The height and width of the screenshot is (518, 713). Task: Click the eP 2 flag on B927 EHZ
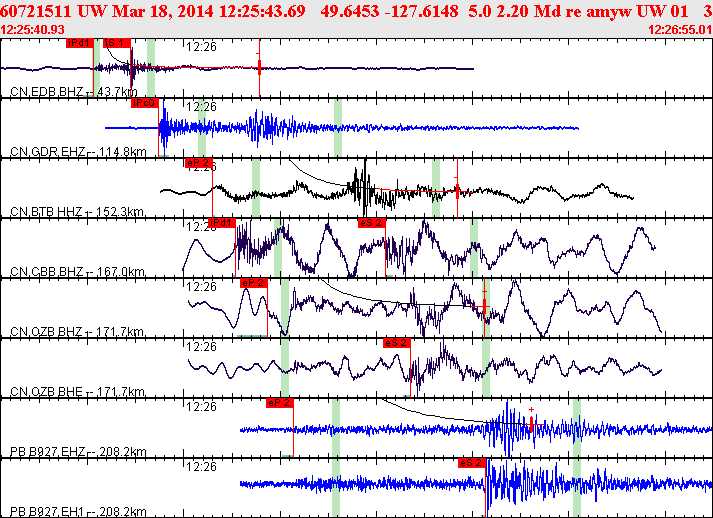pos(280,403)
